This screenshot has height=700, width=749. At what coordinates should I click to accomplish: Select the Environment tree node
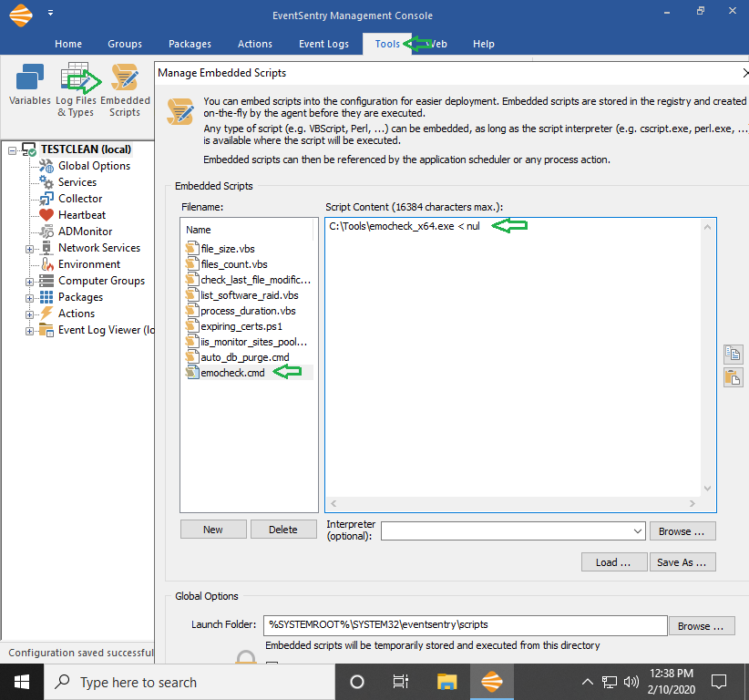tap(89, 264)
